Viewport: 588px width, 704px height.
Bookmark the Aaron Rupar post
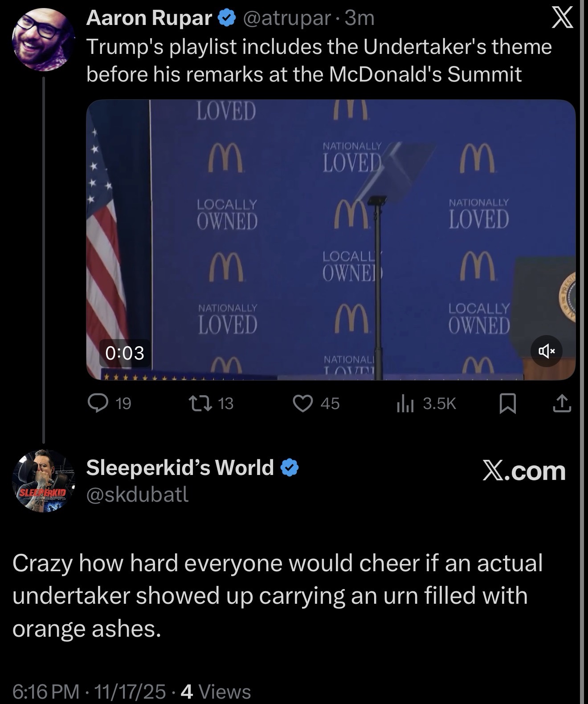click(508, 404)
